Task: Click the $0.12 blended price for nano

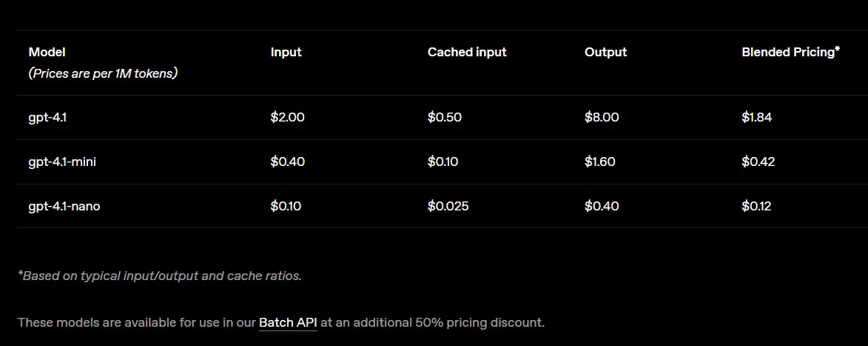Action: pos(756,206)
